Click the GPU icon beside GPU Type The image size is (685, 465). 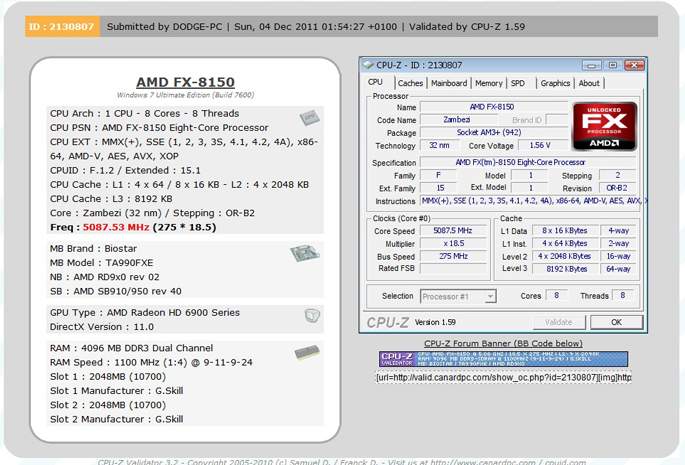(x=312, y=315)
